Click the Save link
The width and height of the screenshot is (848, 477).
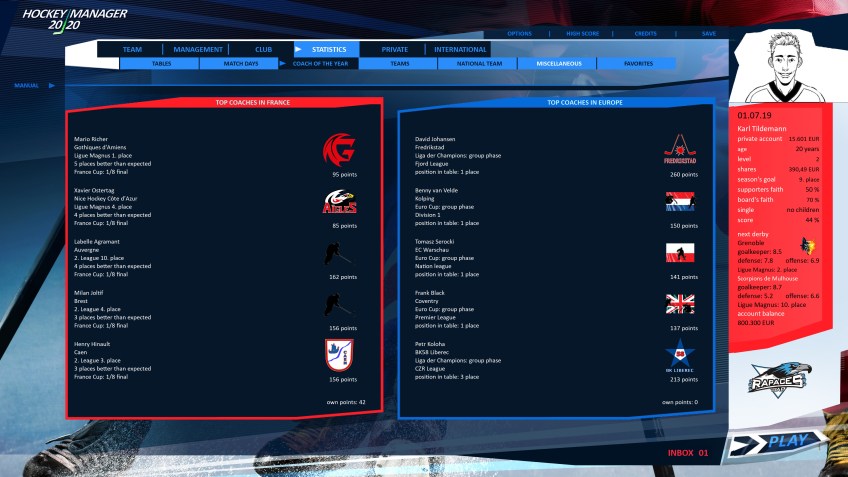pyautogui.click(x=708, y=33)
